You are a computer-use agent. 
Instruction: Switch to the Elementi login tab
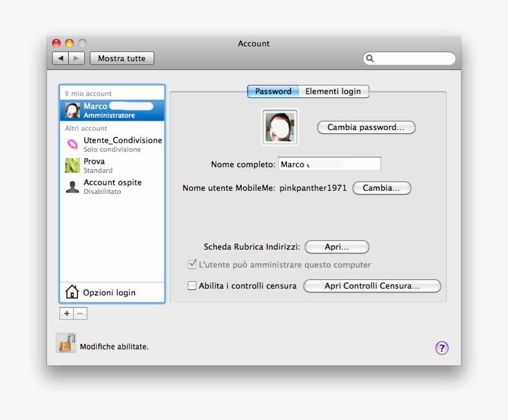click(333, 91)
